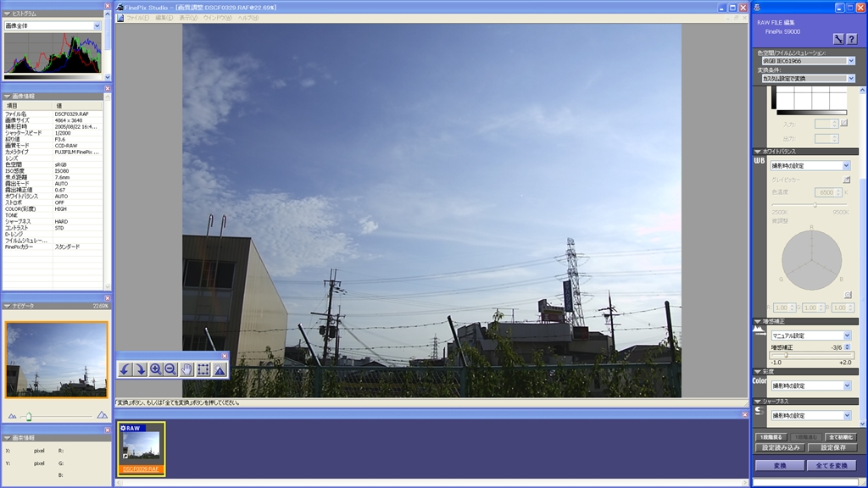Open help with the question mark icon
868x488 pixels.
(851, 39)
